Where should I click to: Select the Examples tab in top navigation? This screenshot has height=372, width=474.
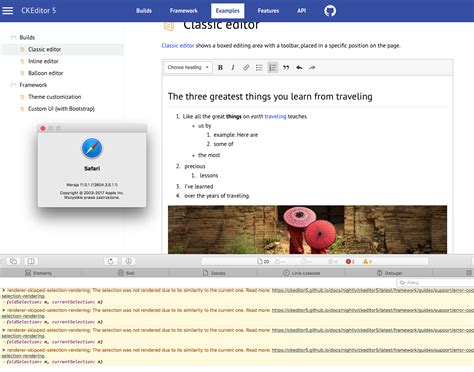pyautogui.click(x=227, y=11)
